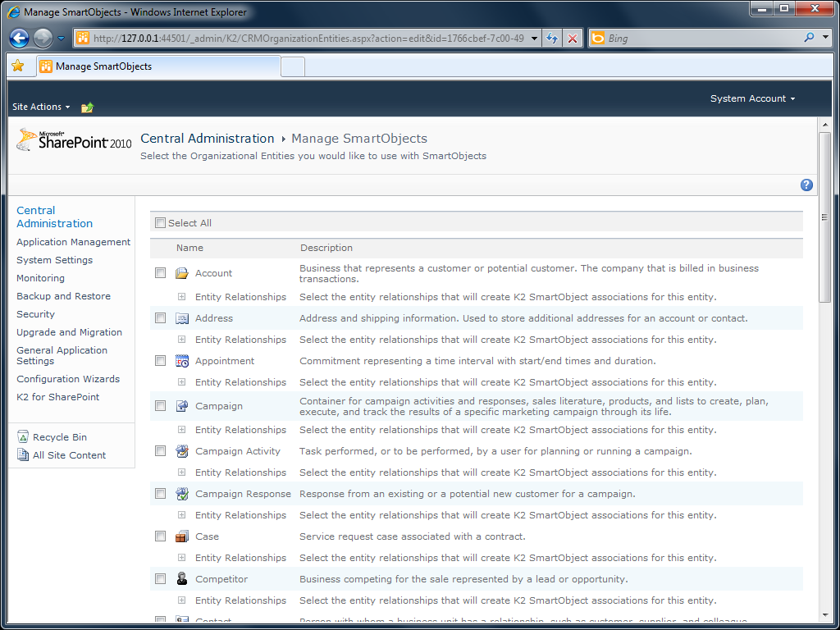Screen dimensions: 840x630
Task: Open the address bar history dropdown arrow
Action: (534, 38)
